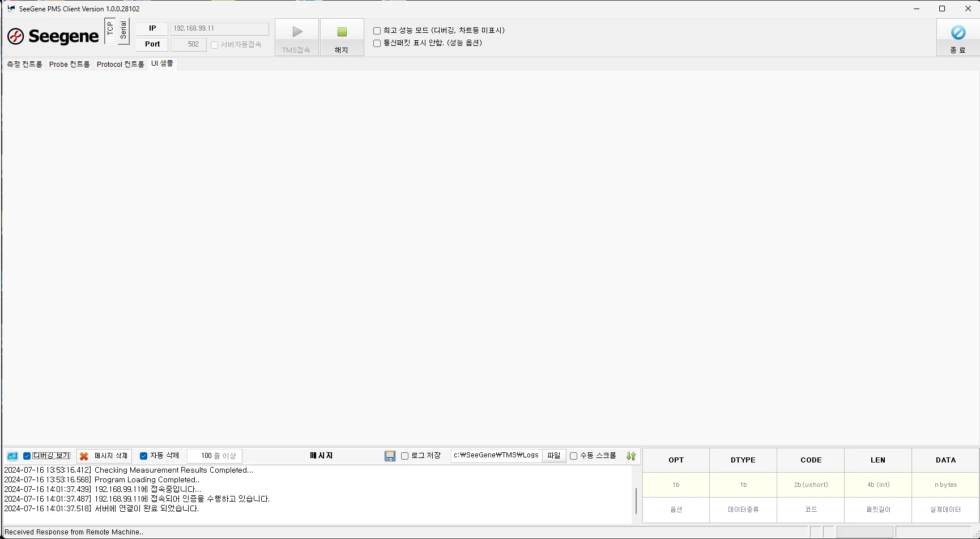Click the LEN column header
980x539 pixels.
point(878,460)
